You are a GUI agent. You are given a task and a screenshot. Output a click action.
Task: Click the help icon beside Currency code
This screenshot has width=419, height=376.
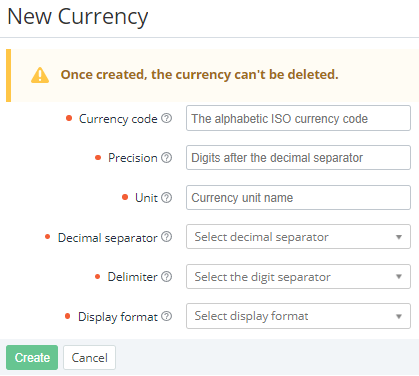click(x=166, y=118)
